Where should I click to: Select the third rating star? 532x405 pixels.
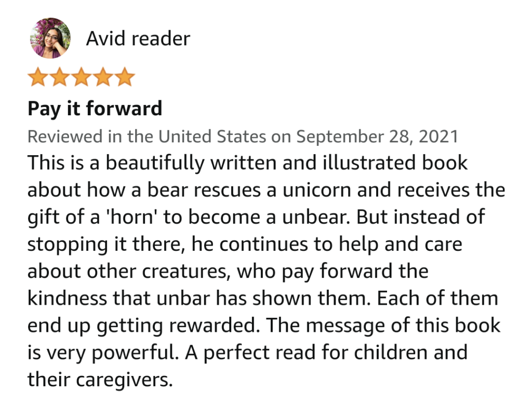pyautogui.click(x=81, y=78)
